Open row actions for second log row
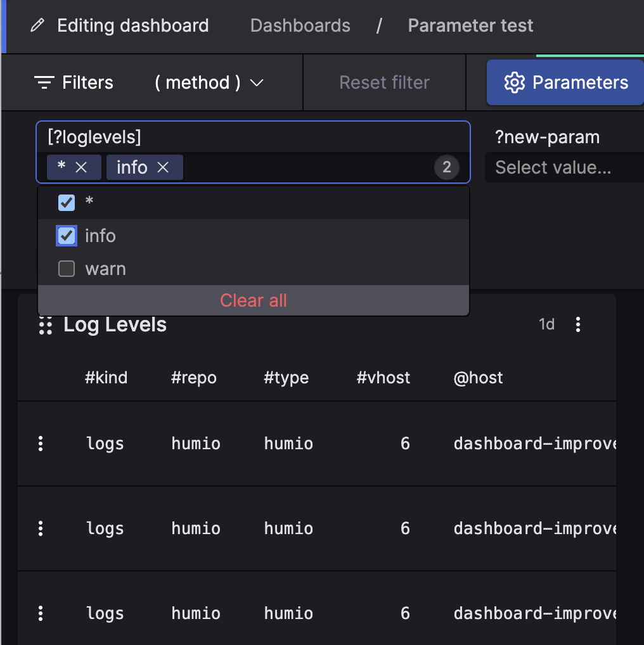 [41, 528]
